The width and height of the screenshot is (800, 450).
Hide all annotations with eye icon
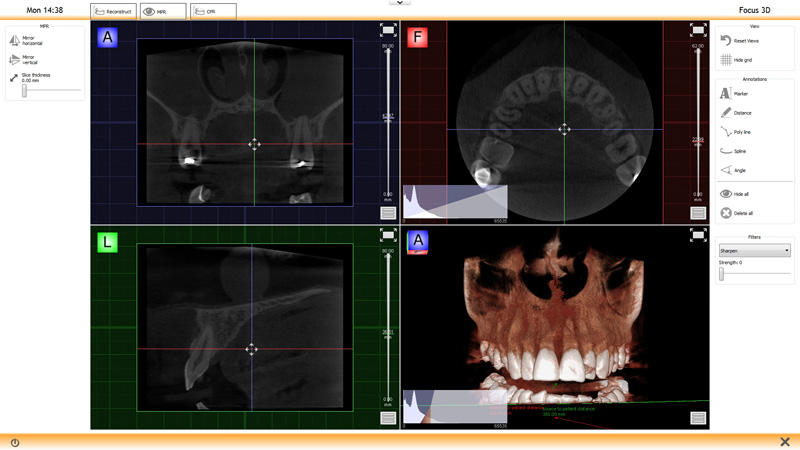[726, 194]
